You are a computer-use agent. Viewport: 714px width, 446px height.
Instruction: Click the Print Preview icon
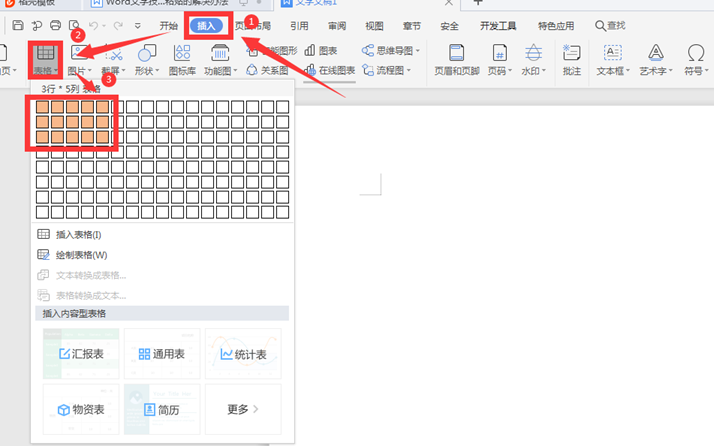pos(74,25)
